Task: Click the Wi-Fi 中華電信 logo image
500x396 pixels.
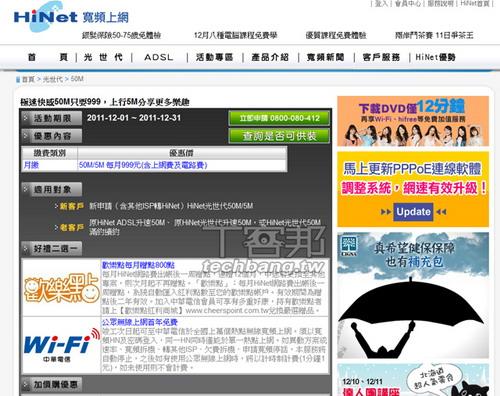Action: tap(61, 345)
